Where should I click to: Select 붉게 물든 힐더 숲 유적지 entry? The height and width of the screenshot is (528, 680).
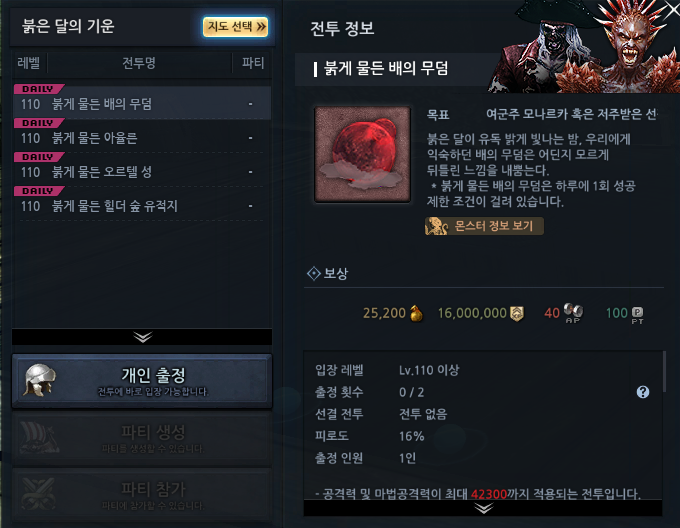[x=142, y=205]
